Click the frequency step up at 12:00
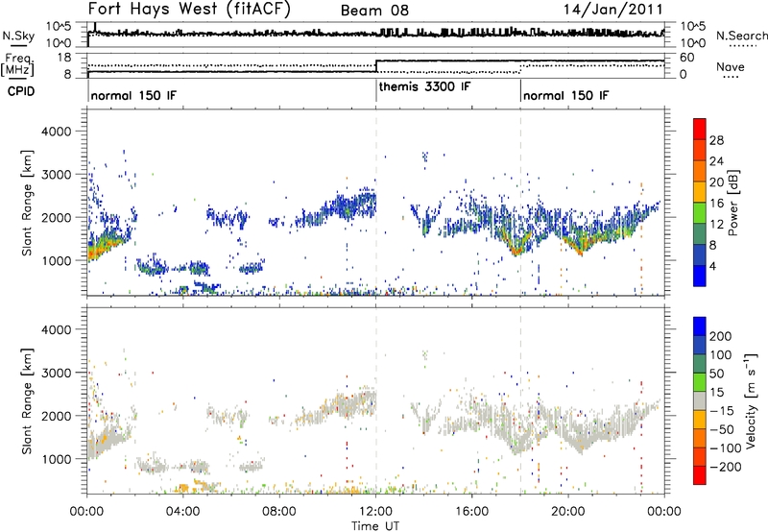768x532 pixels. point(375,66)
